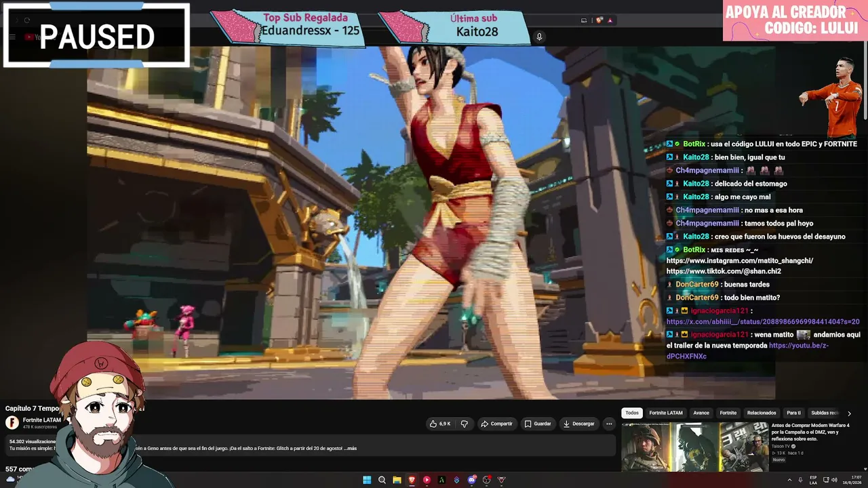The image size is (868, 488).
Task: Dislike the Fortnite LATAM video
Action: point(465,424)
